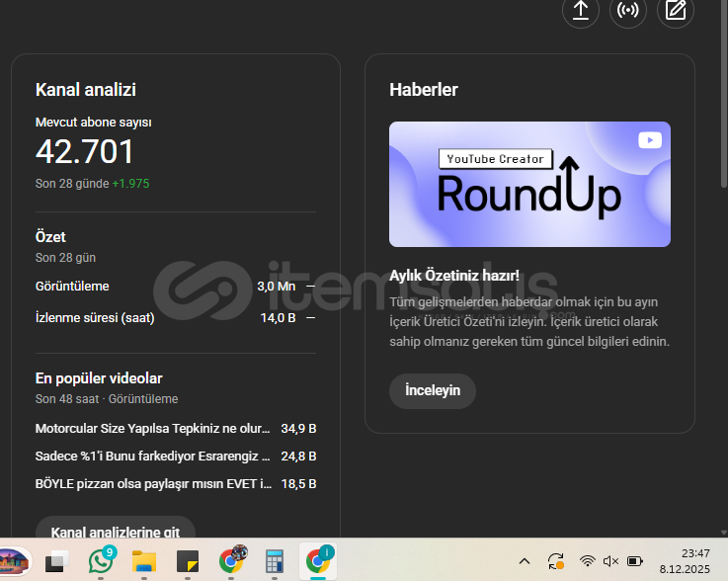Click the Görüntüleme 3,0 Mn value
The width and height of the screenshot is (728, 581).
point(277,287)
